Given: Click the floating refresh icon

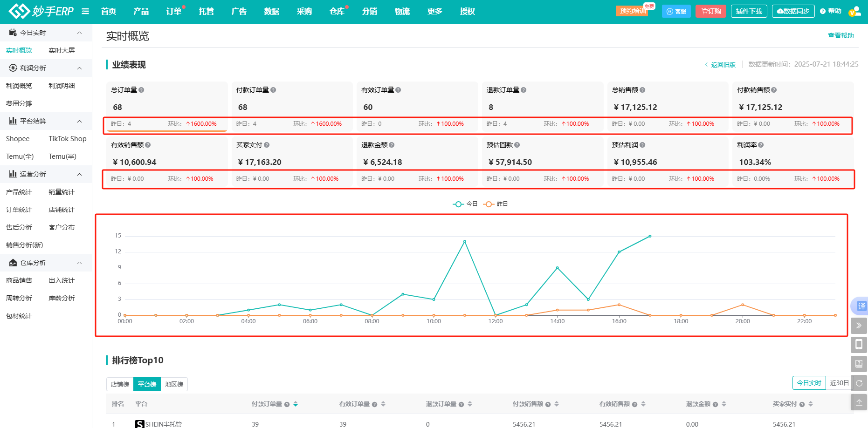Looking at the screenshot, I should 859,383.
